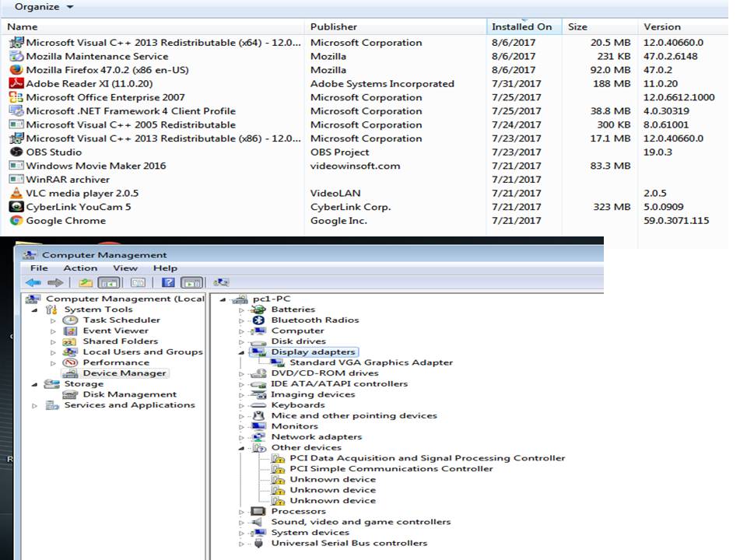This screenshot has width=747, height=560.
Task: Select Microsoft .NET Framework 4 Client Profile
Action: (364, 111)
